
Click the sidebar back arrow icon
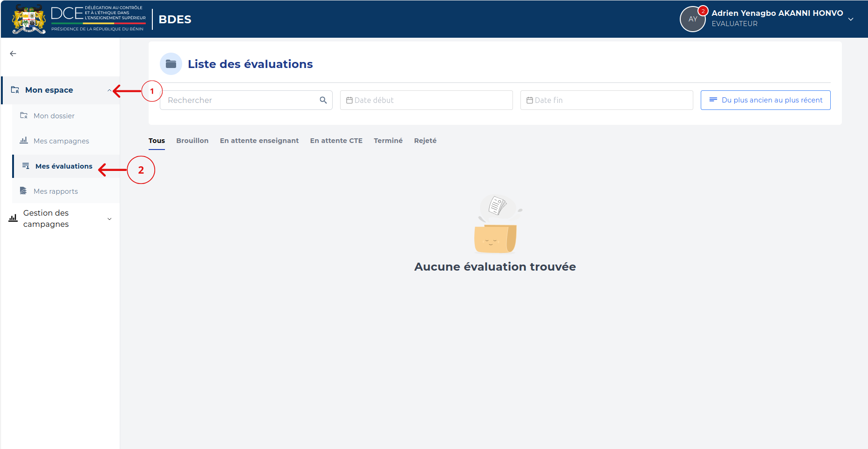(13, 54)
